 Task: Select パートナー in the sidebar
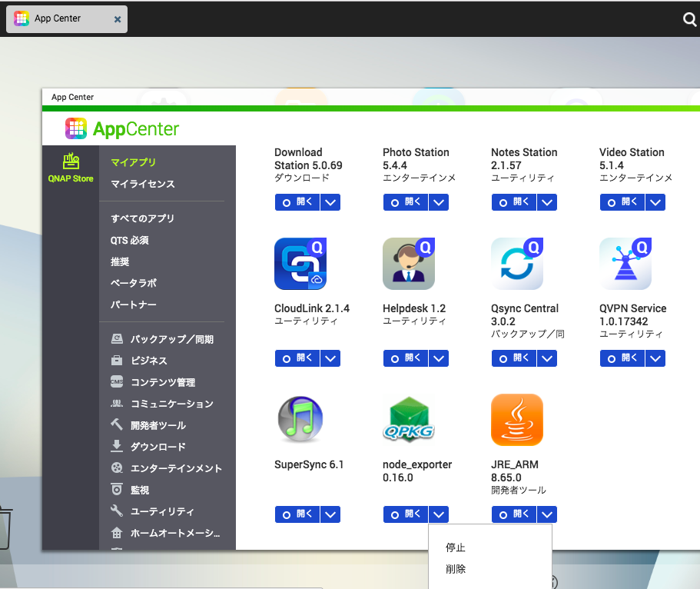coord(134,304)
